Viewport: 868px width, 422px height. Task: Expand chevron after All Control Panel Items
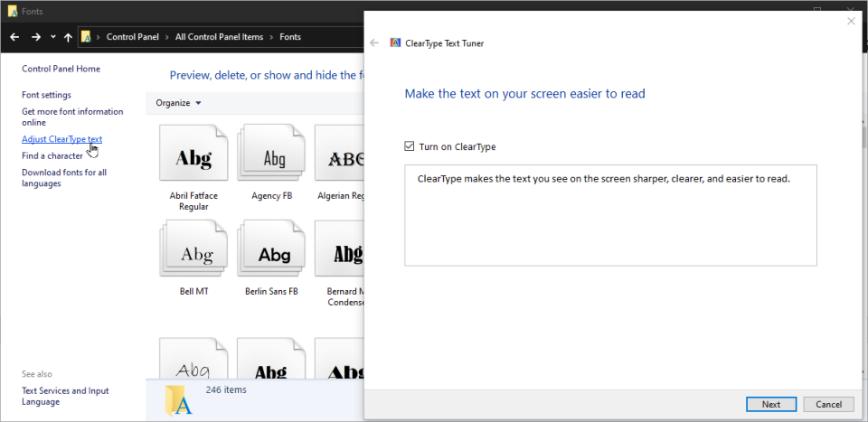tap(272, 37)
